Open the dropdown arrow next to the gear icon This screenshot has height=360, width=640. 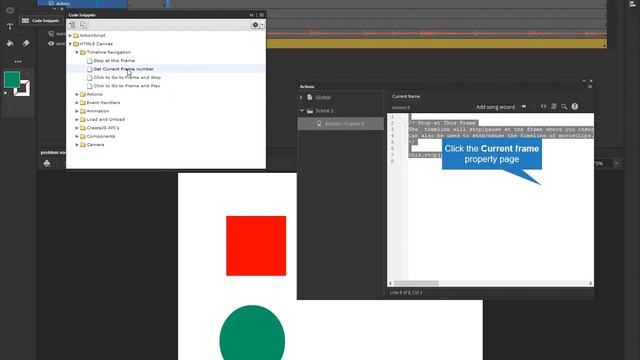click(262, 25)
